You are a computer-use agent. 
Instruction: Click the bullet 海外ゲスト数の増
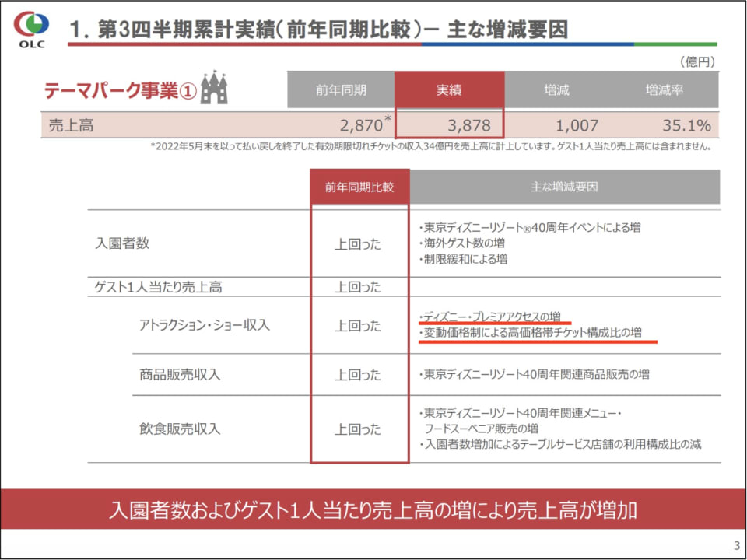pyautogui.click(x=461, y=243)
